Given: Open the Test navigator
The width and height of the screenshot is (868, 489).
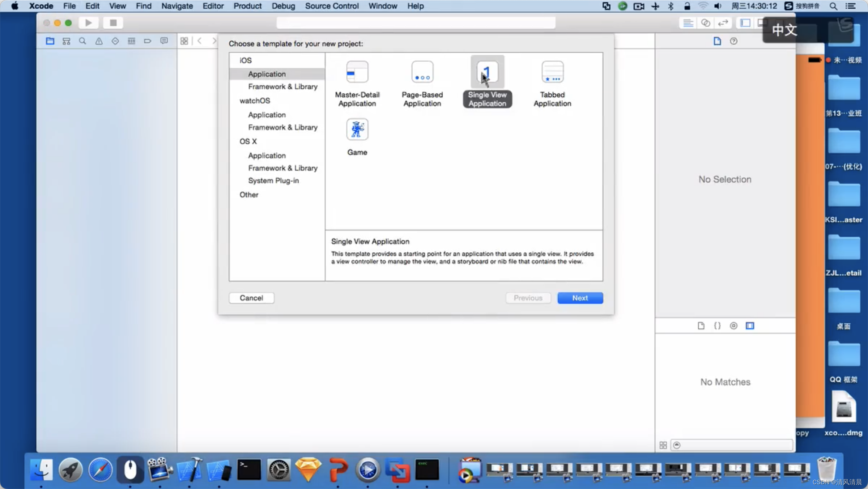Looking at the screenshot, I should [115, 41].
